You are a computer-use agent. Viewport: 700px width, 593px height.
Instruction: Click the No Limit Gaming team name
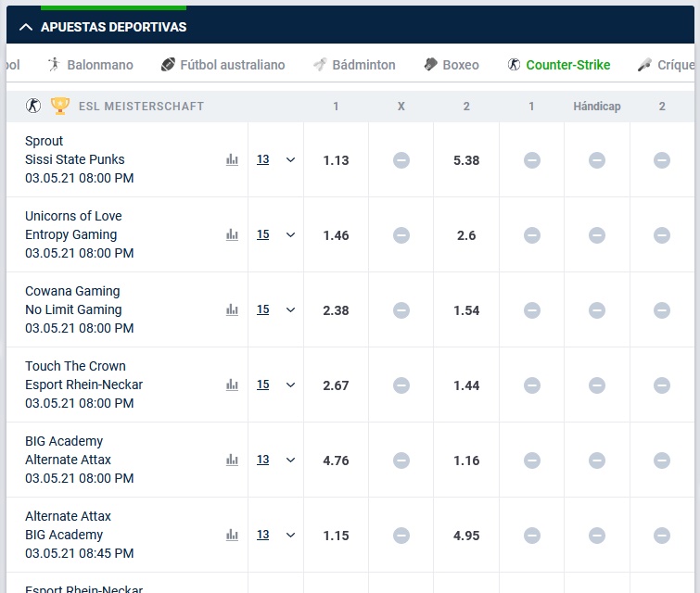pyautogui.click(x=73, y=309)
